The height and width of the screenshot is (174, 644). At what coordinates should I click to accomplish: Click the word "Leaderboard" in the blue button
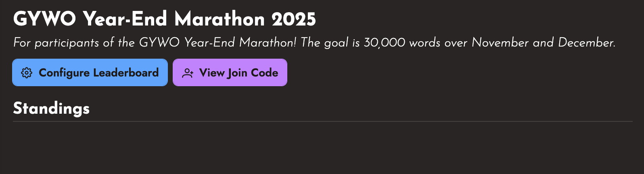tap(126, 73)
